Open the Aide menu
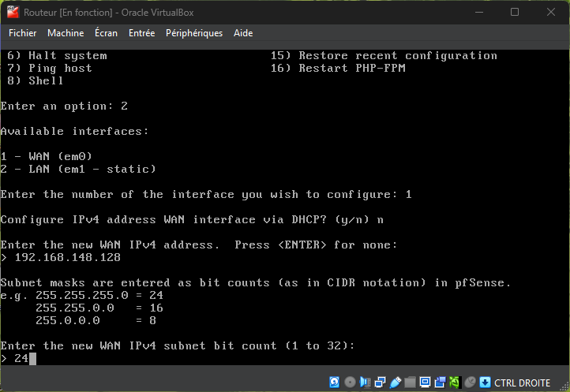This screenshot has height=392, width=570. click(x=243, y=33)
